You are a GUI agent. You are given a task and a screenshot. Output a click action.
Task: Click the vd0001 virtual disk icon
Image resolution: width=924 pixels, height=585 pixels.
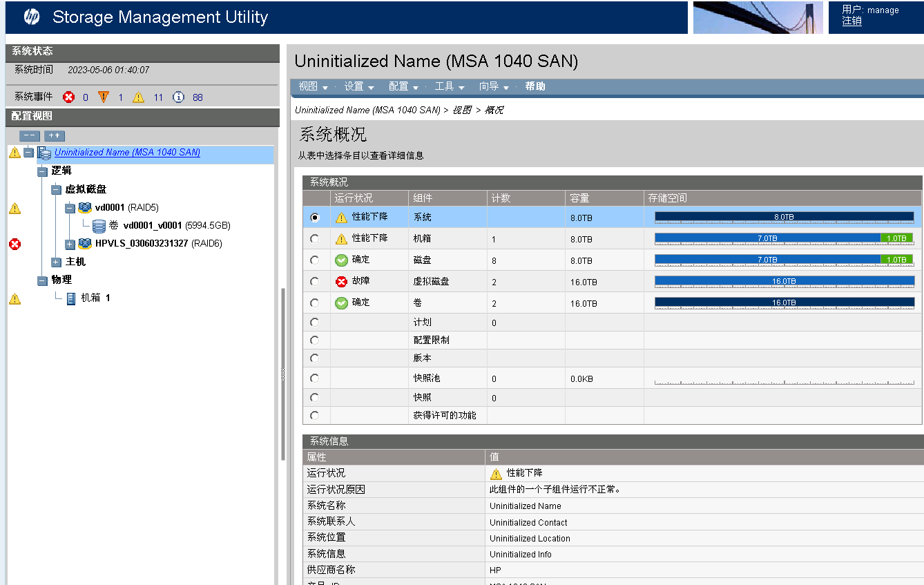[85, 207]
